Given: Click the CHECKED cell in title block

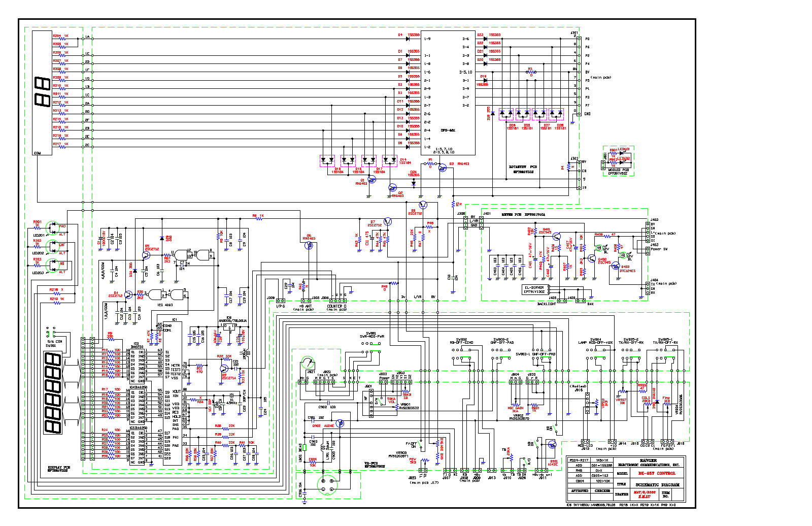Looking at the screenshot, I should 602,491.
